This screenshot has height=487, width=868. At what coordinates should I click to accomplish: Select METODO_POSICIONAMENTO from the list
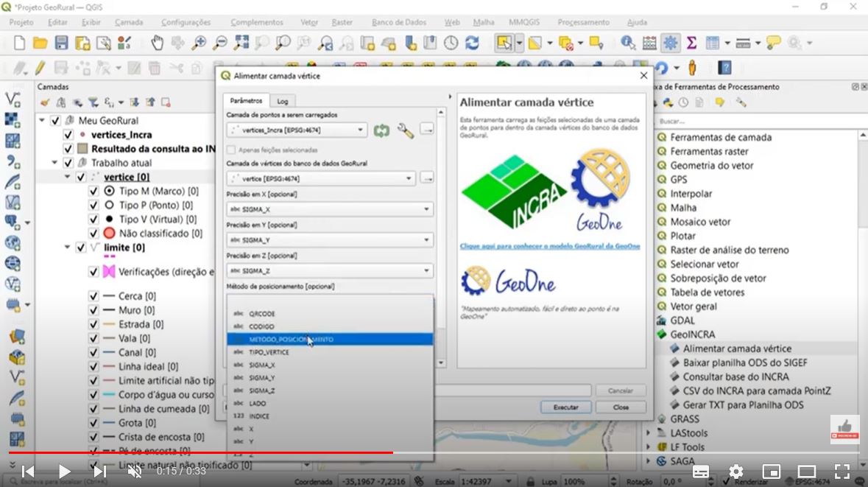pos(330,339)
